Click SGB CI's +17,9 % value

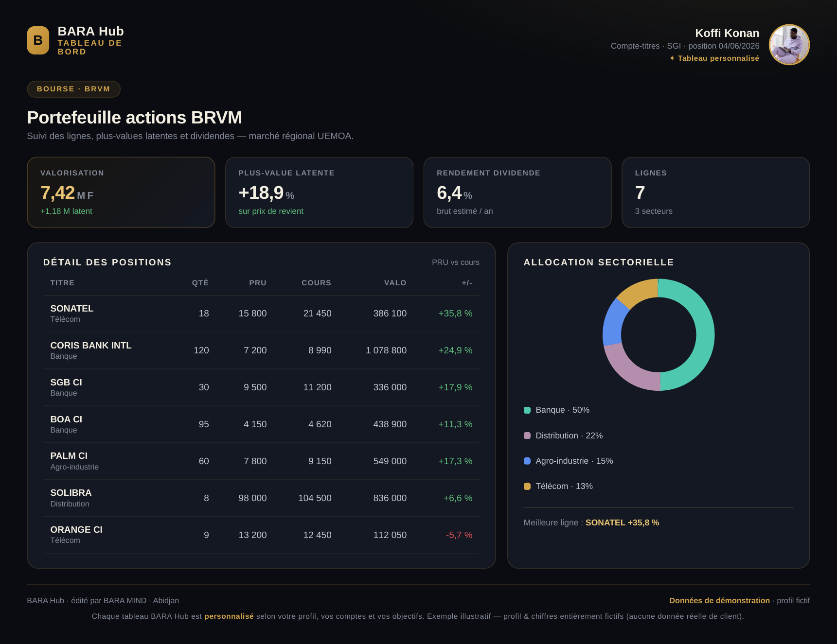(455, 387)
